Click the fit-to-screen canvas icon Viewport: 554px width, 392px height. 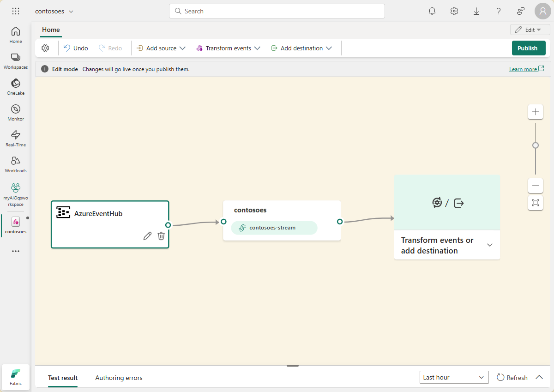coord(535,202)
